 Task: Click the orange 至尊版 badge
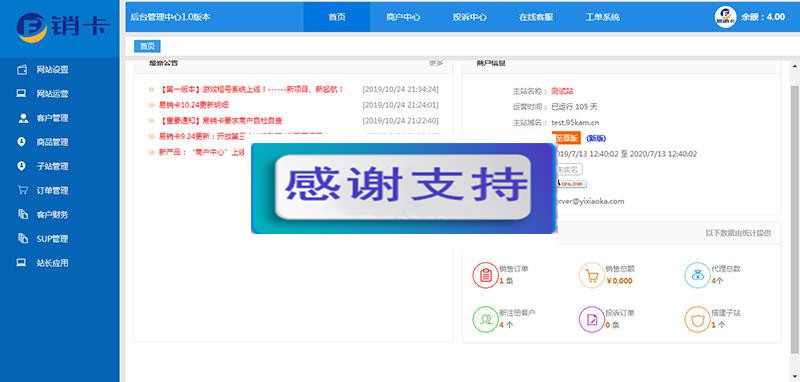point(567,138)
